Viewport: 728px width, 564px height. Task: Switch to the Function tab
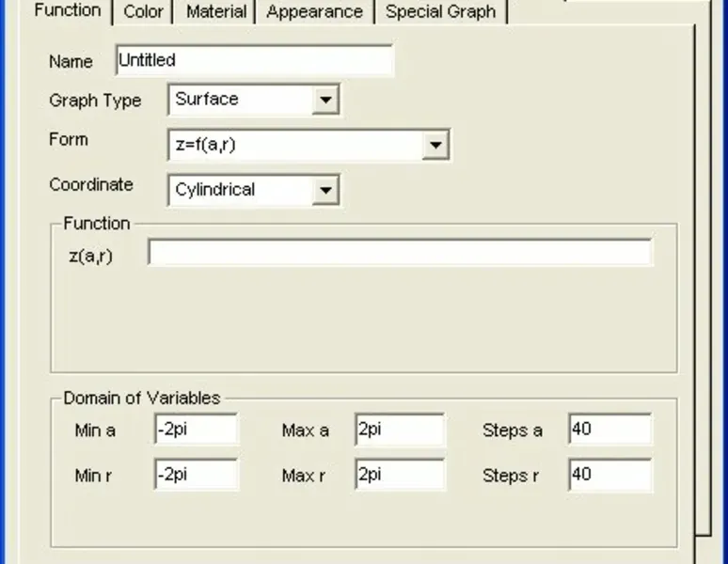click(x=67, y=10)
